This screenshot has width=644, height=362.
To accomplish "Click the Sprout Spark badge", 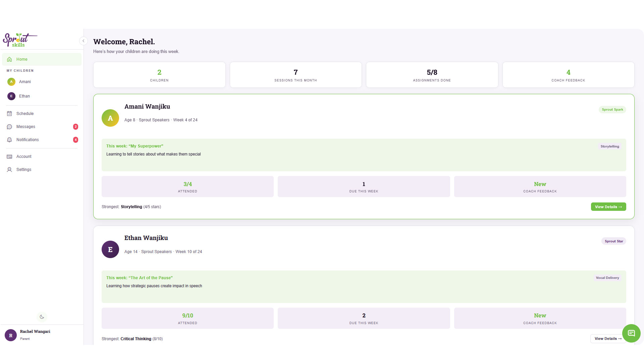I will (612, 110).
